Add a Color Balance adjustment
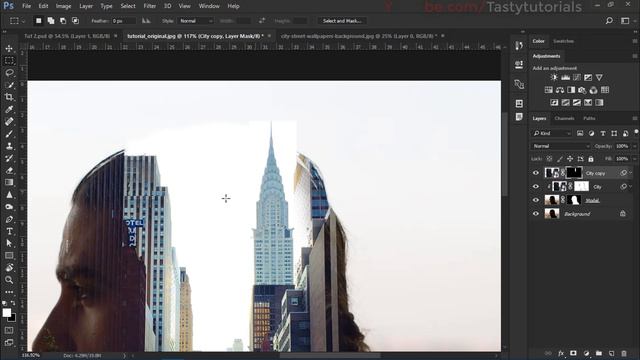 [x=560, y=90]
